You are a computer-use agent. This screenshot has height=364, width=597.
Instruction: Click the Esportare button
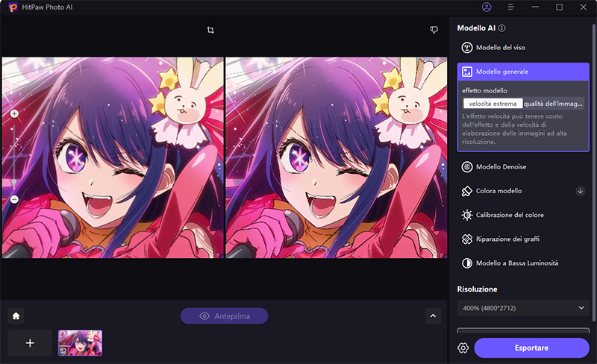pos(531,348)
